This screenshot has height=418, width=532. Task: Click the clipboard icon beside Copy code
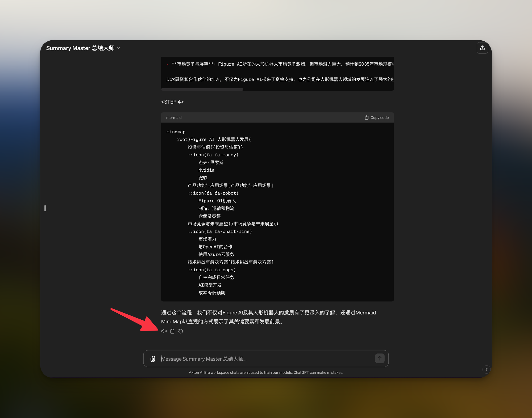(367, 118)
